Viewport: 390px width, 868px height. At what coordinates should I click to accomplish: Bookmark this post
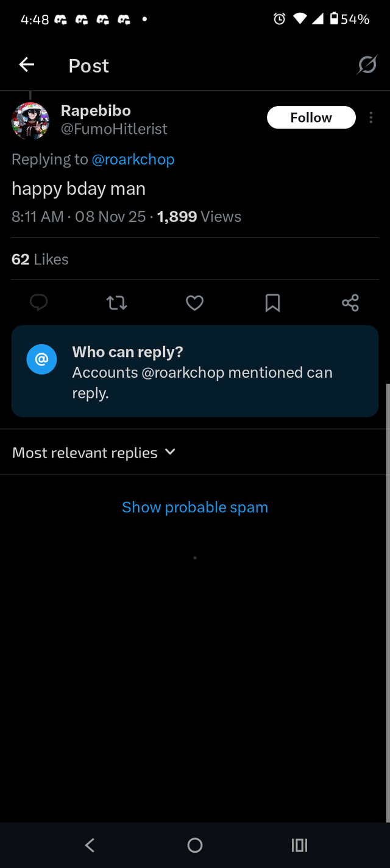272,302
